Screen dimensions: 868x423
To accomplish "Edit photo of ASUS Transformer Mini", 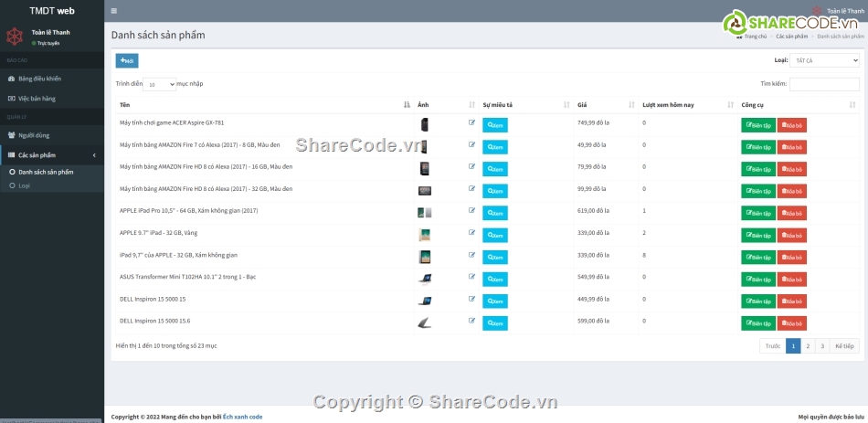I will pos(471,276).
